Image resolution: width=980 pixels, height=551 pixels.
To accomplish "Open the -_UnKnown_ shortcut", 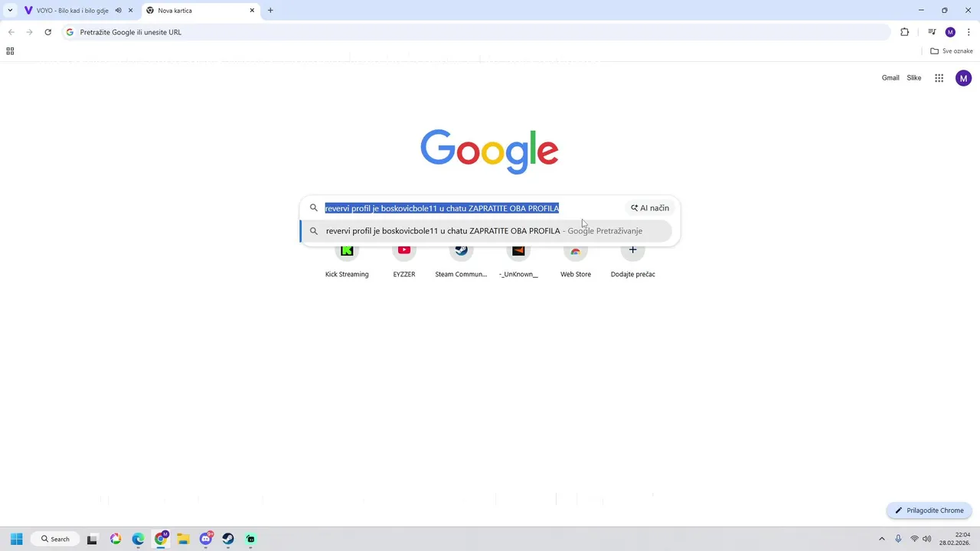I will click(518, 262).
